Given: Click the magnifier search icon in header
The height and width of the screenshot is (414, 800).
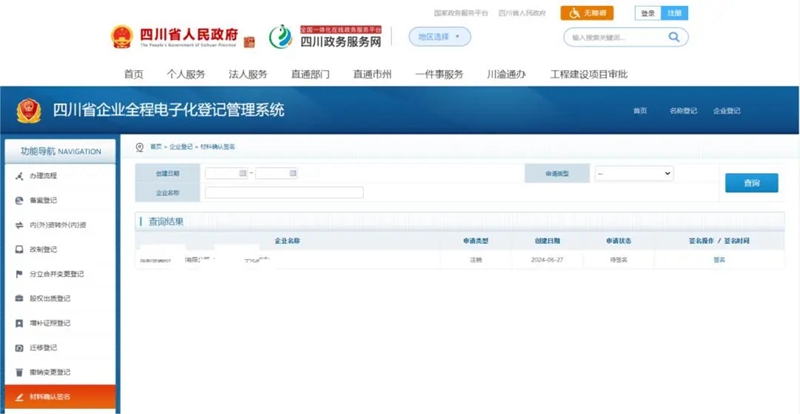Looking at the screenshot, I should [x=674, y=37].
